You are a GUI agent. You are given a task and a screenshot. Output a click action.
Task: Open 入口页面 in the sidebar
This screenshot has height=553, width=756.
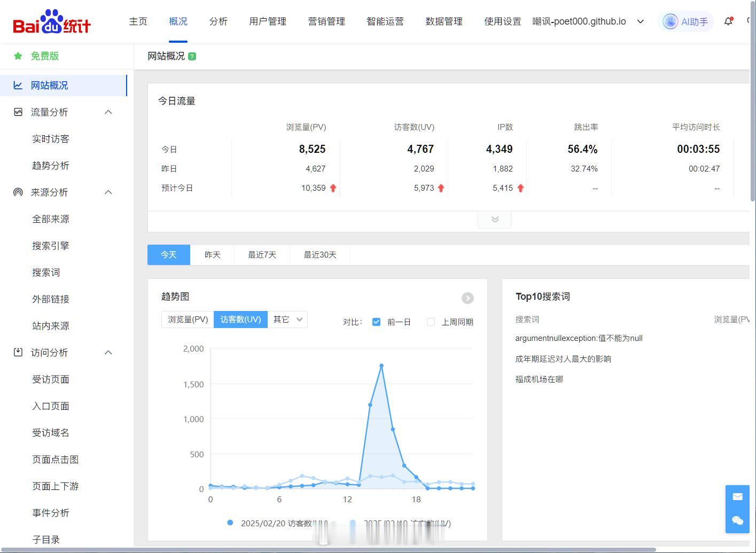point(51,406)
